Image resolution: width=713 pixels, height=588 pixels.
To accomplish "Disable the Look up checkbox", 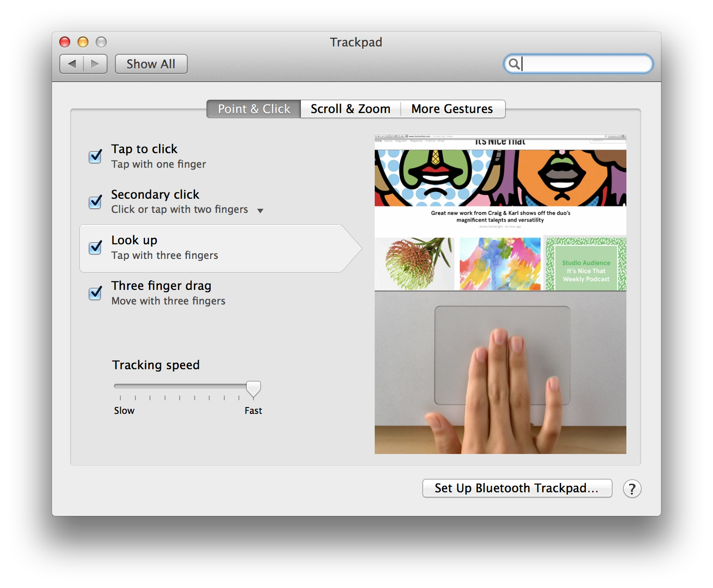I will pos(95,247).
